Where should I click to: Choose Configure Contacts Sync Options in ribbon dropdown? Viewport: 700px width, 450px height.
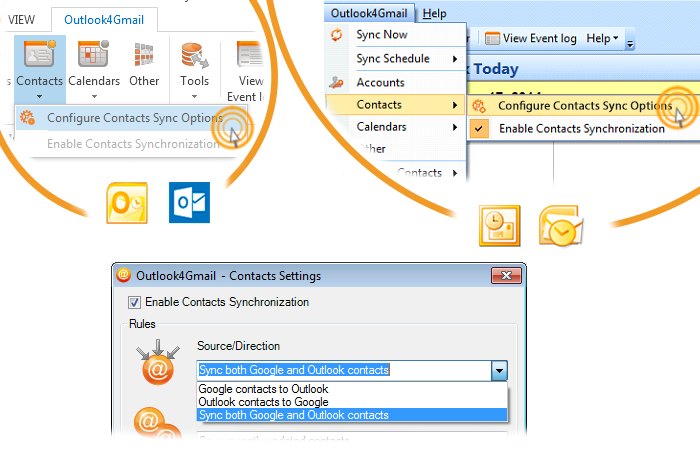tap(132, 118)
